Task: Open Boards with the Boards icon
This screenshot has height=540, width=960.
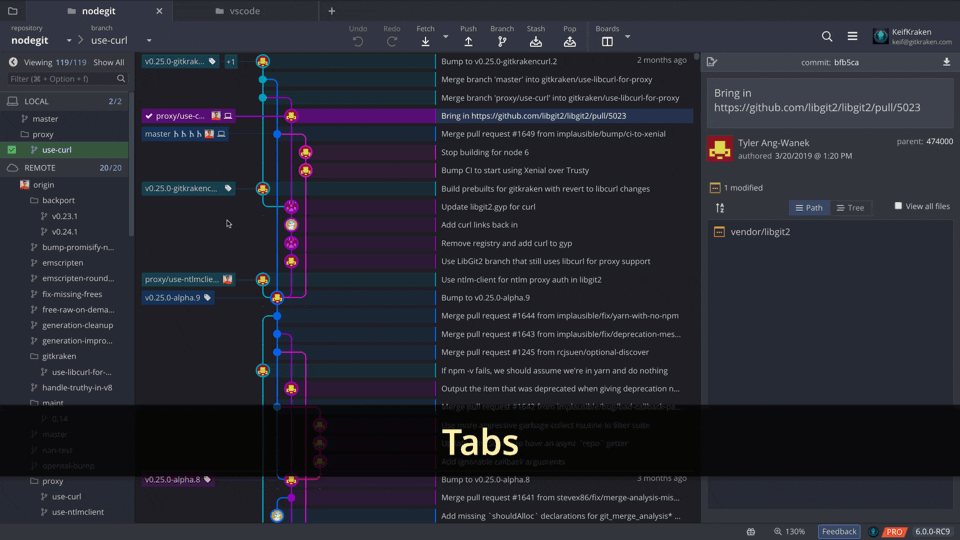Action: (x=607, y=42)
